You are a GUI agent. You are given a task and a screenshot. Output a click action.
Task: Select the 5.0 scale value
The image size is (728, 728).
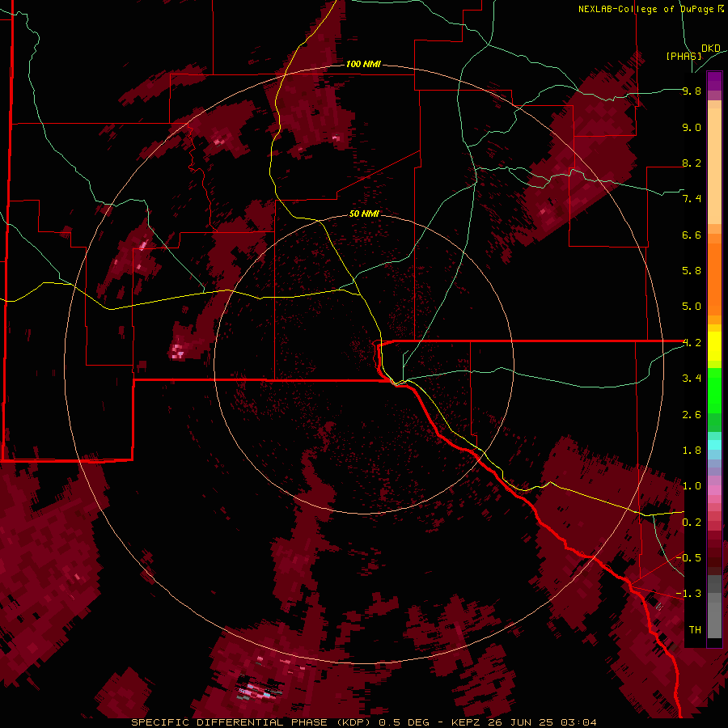tap(692, 307)
